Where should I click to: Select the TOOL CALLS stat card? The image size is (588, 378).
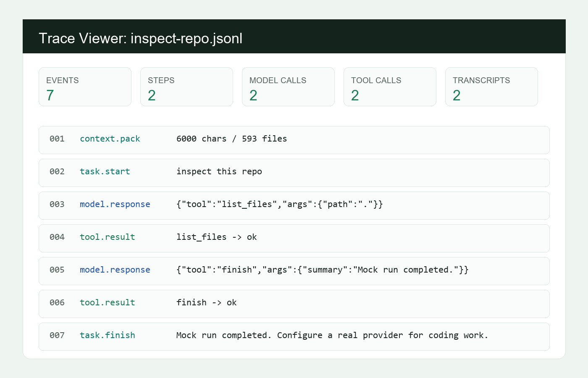pyautogui.click(x=390, y=87)
